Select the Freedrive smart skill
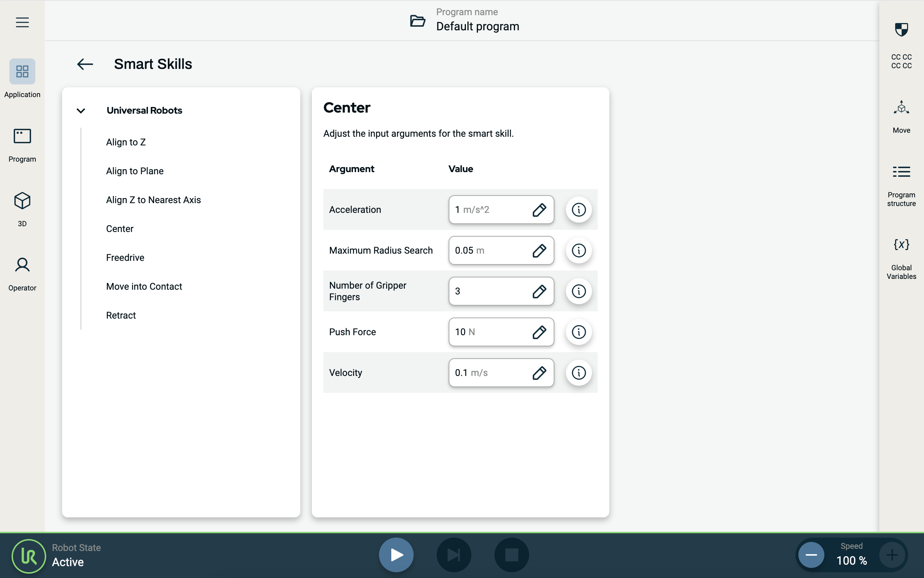Image resolution: width=924 pixels, height=578 pixels. tap(125, 258)
